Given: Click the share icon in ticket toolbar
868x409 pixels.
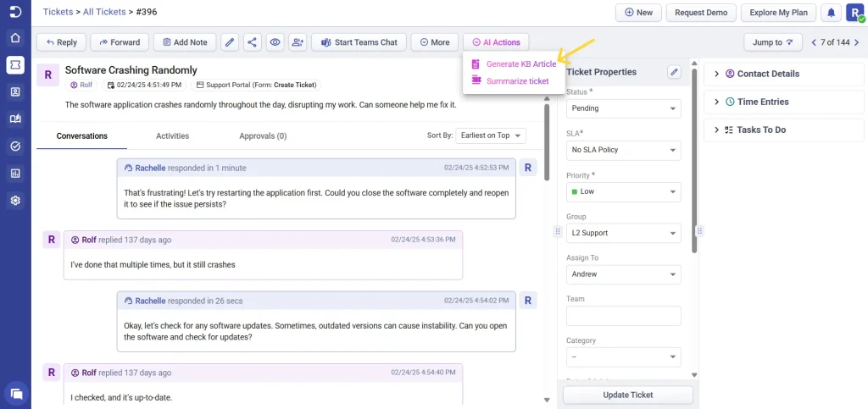Looking at the screenshot, I should (x=253, y=42).
